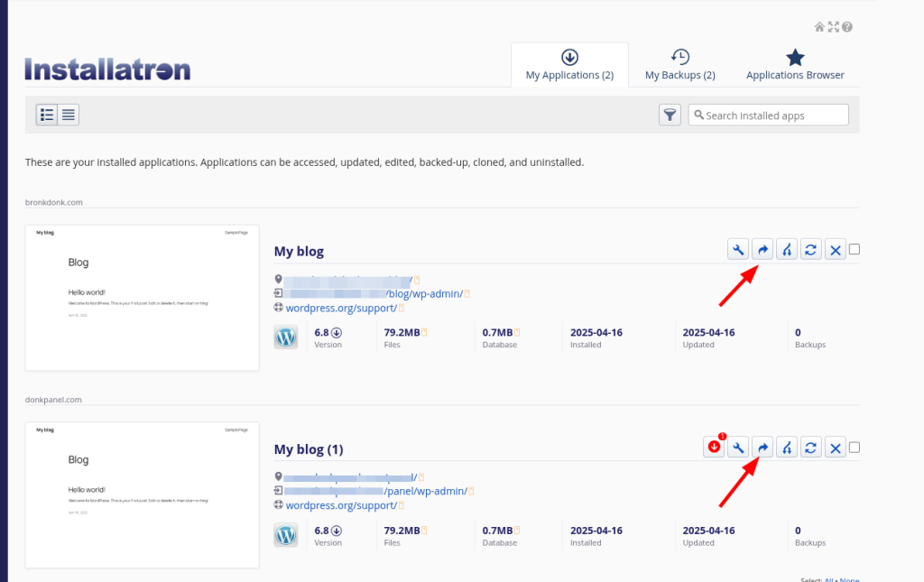The width and height of the screenshot is (924, 582).
Task: Click the location pin icon under My blog
Action: [x=278, y=279]
